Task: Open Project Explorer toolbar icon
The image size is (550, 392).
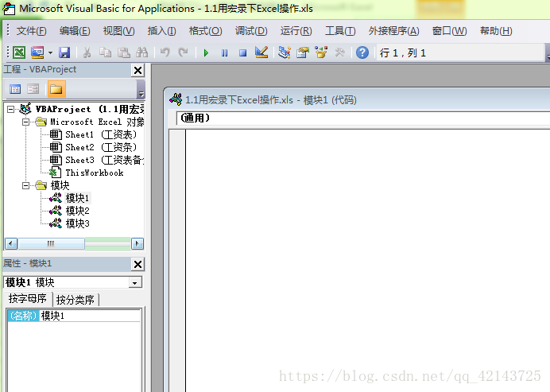Action: tap(284, 52)
